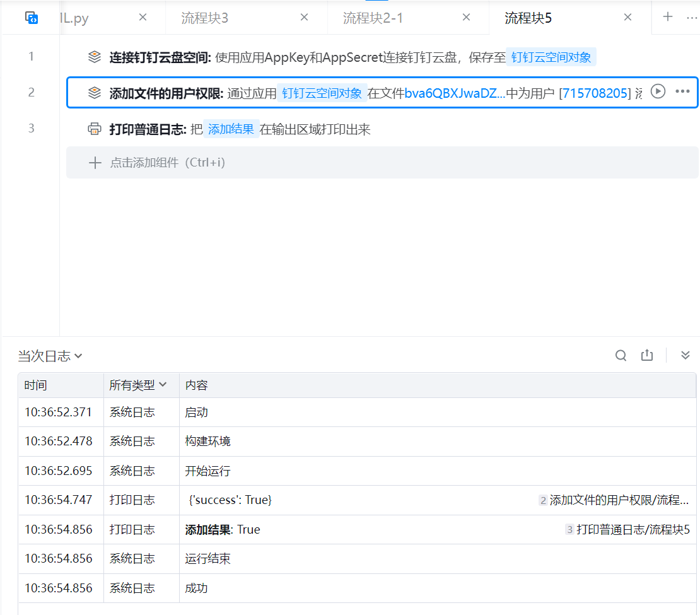Viewport: 700px width, 615px height.
Task: Click the 添加结果 variable in step 3
Action: [x=231, y=129]
